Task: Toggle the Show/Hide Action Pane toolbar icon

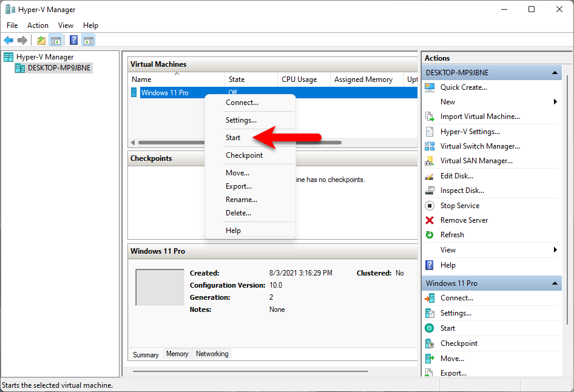Action: [x=88, y=40]
